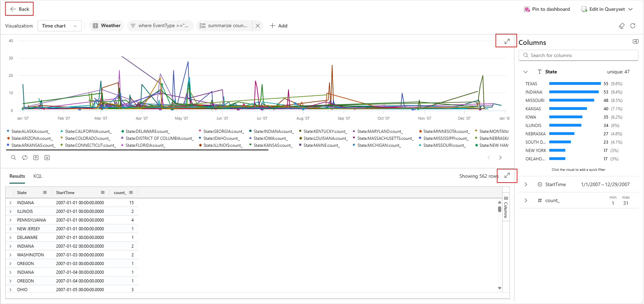Filter by MISSOURI bar
Viewport: 644px width, 304px height.
(x=572, y=100)
